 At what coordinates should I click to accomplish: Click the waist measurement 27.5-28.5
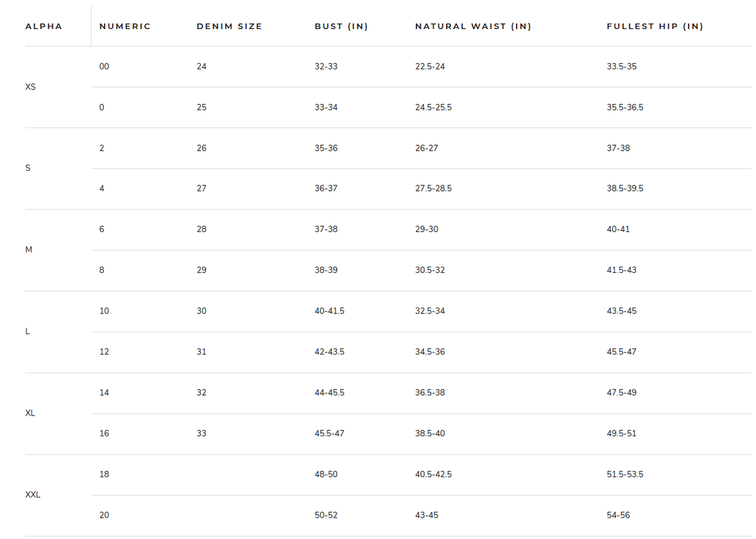coord(433,188)
